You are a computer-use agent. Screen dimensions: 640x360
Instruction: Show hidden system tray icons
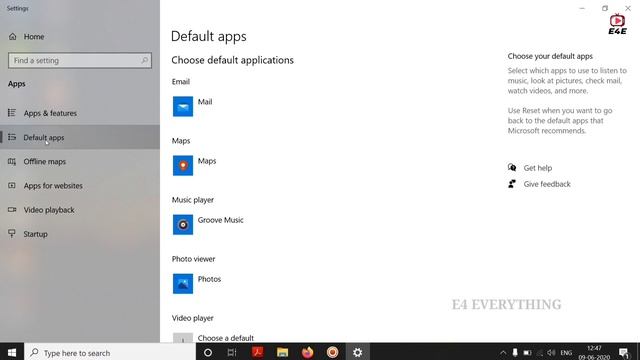[503, 353]
